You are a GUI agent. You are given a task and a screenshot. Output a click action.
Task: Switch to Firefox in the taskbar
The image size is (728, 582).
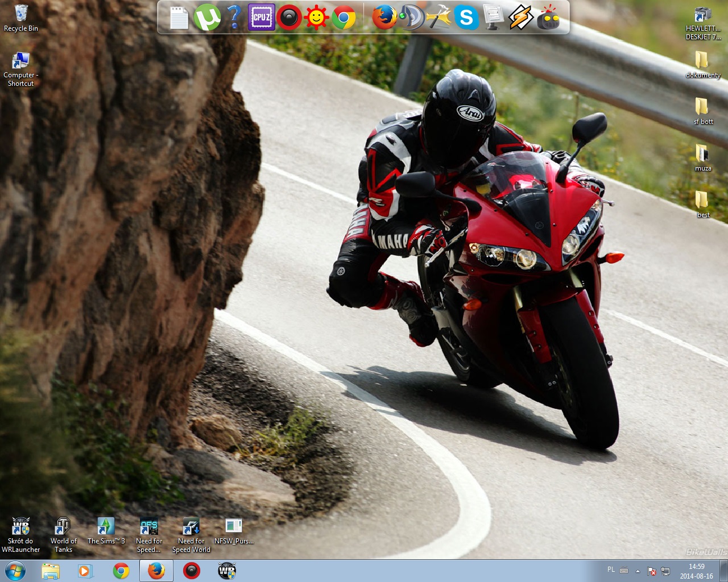[156, 571]
